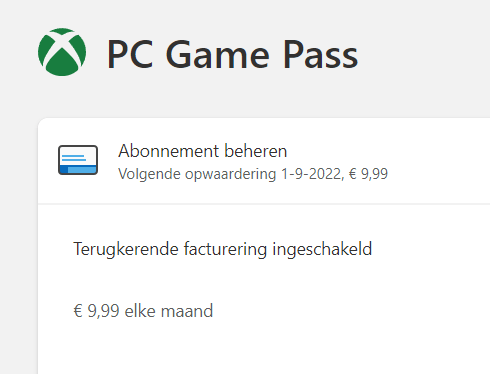The height and width of the screenshot is (375, 490).
Task: Click the subscription card icon beside Abonnement beheren
Action: (78, 160)
